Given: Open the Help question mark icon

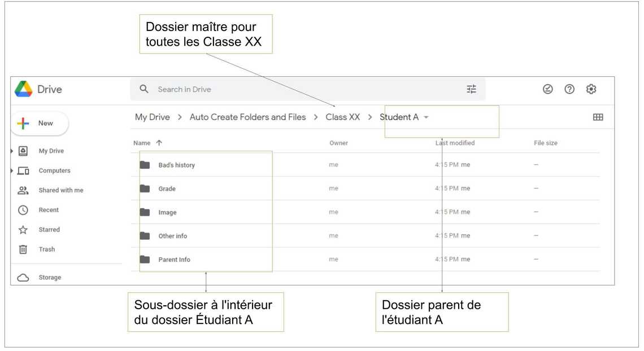Looking at the screenshot, I should click(x=569, y=89).
